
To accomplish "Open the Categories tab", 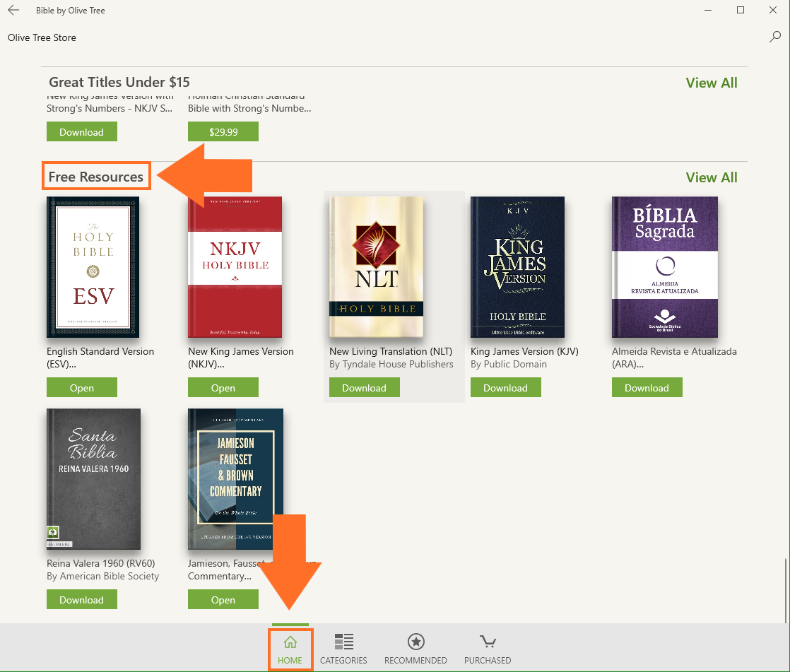I will point(343,649).
